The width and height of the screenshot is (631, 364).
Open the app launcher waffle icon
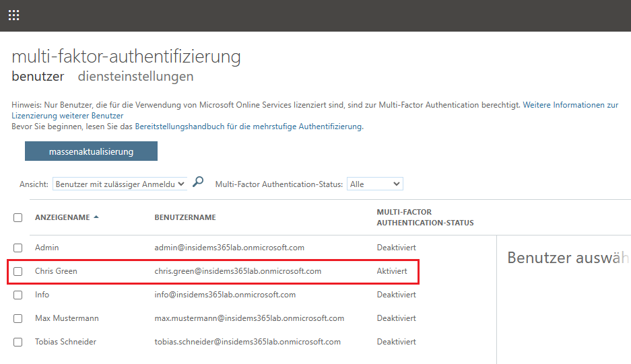[x=13, y=15]
